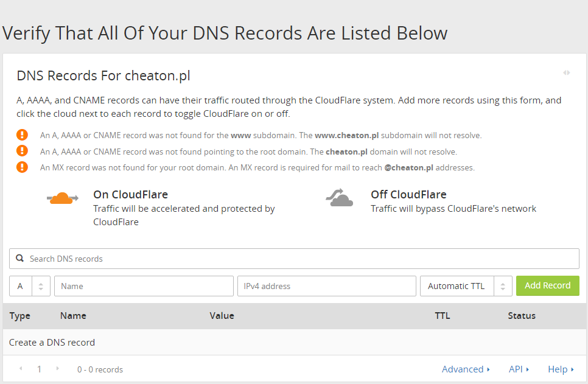Go to next page of records
Viewport: 588px width, 384px height.
click(x=58, y=369)
